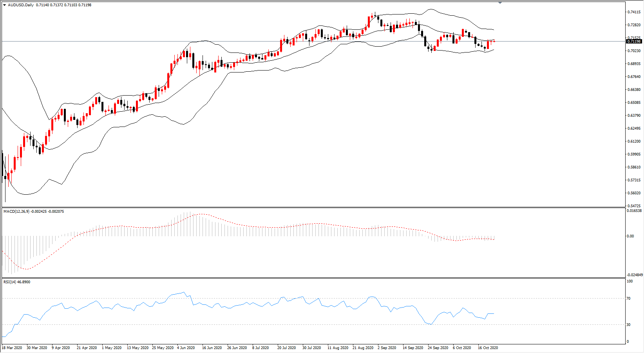
Task: Click the 4 Jun 2020 date label
Action: click(186, 348)
